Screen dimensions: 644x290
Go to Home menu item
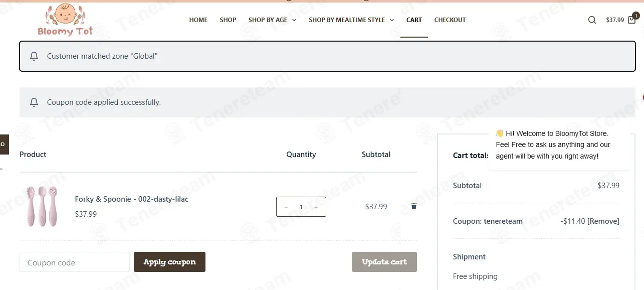[x=198, y=20]
